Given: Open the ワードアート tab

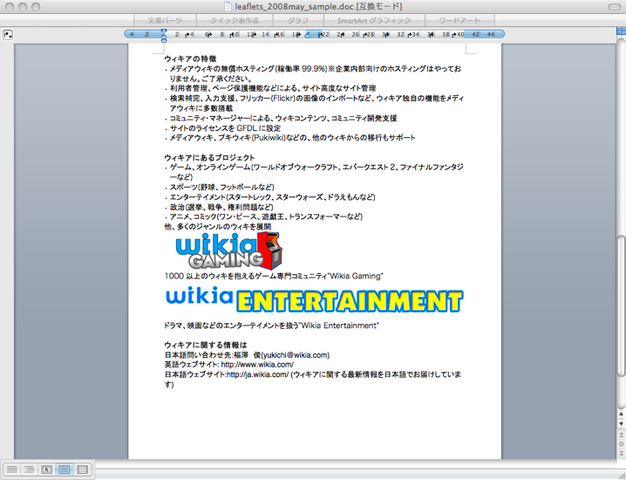Looking at the screenshot, I should pyautogui.click(x=460, y=20).
